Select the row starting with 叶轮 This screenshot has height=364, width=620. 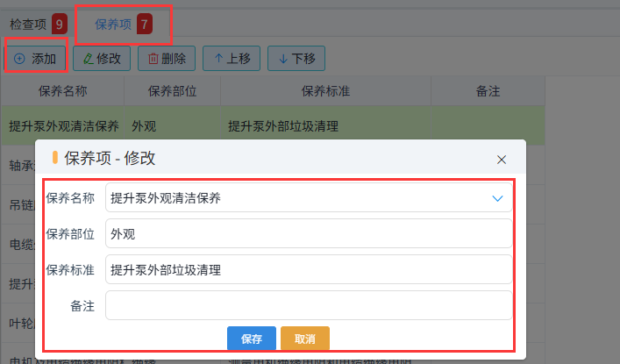[x=18, y=324]
